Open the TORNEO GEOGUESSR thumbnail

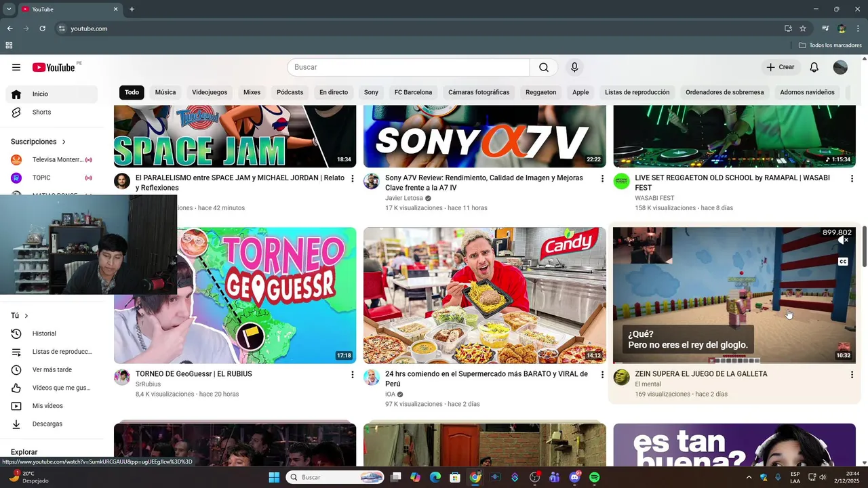click(235, 296)
